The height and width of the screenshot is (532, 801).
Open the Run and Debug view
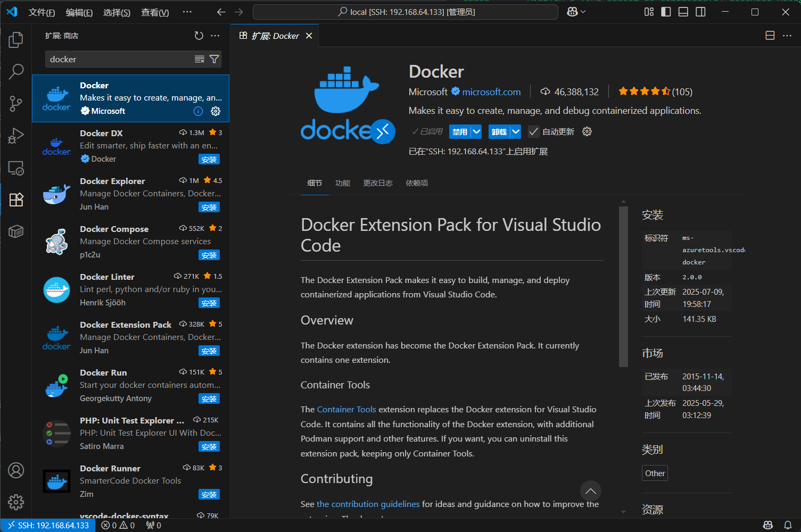coord(16,136)
